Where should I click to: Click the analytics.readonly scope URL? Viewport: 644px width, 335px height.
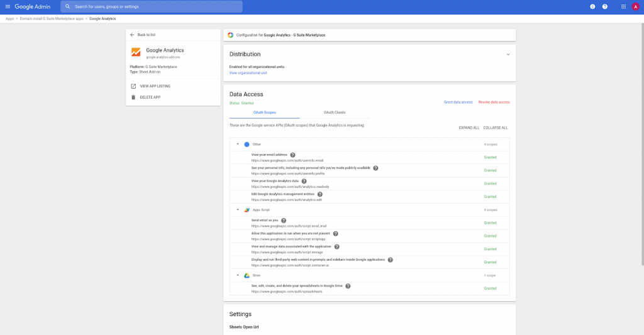pos(290,187)
